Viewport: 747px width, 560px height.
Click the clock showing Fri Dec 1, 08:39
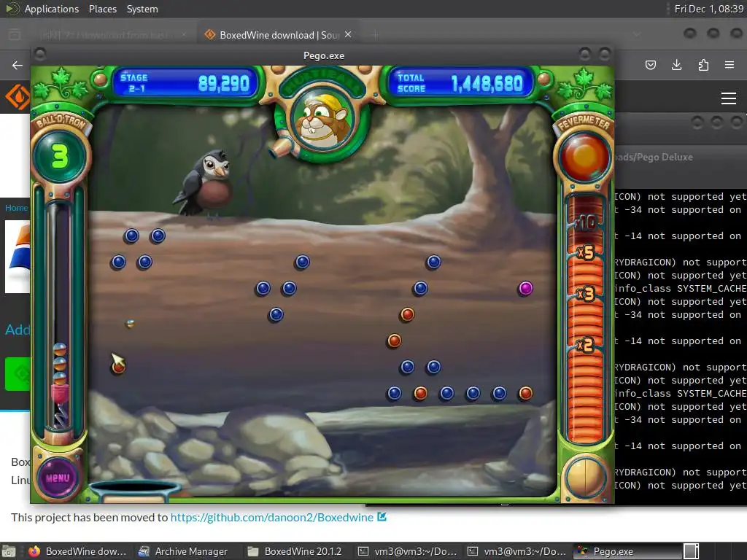pyautogui.click(x=709, y=9)
